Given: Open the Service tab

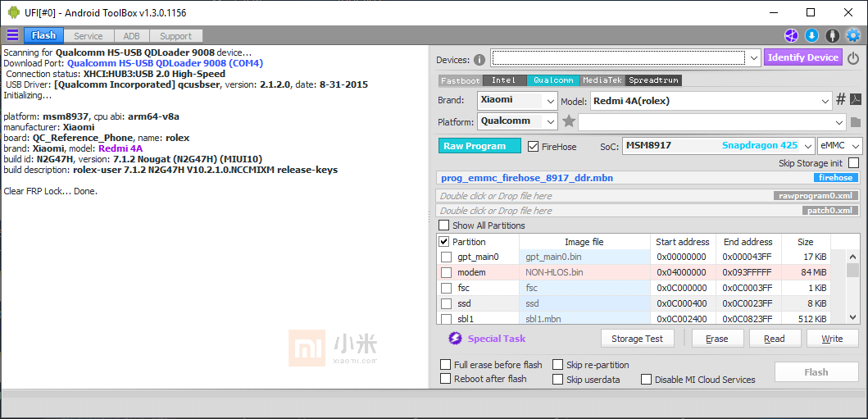Looking at the screenshot, I should click(89, 36).
